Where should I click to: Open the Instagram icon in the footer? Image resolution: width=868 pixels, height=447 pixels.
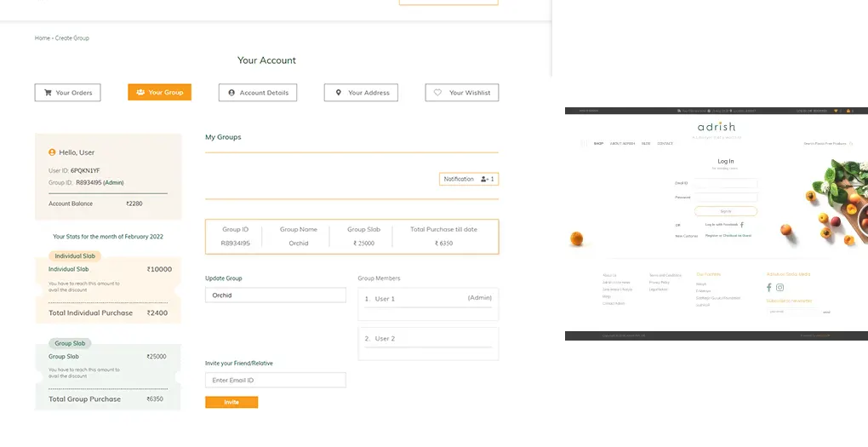pyautogui.click(x=779, y=288)
